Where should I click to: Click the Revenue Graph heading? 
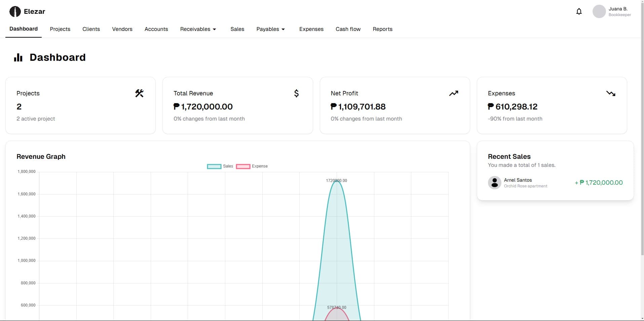(41, 156)
